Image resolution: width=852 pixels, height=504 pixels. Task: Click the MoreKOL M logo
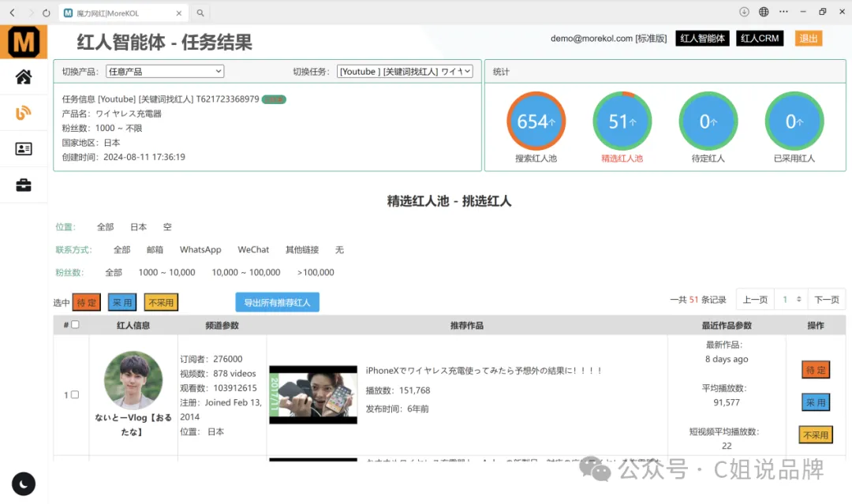24,41
